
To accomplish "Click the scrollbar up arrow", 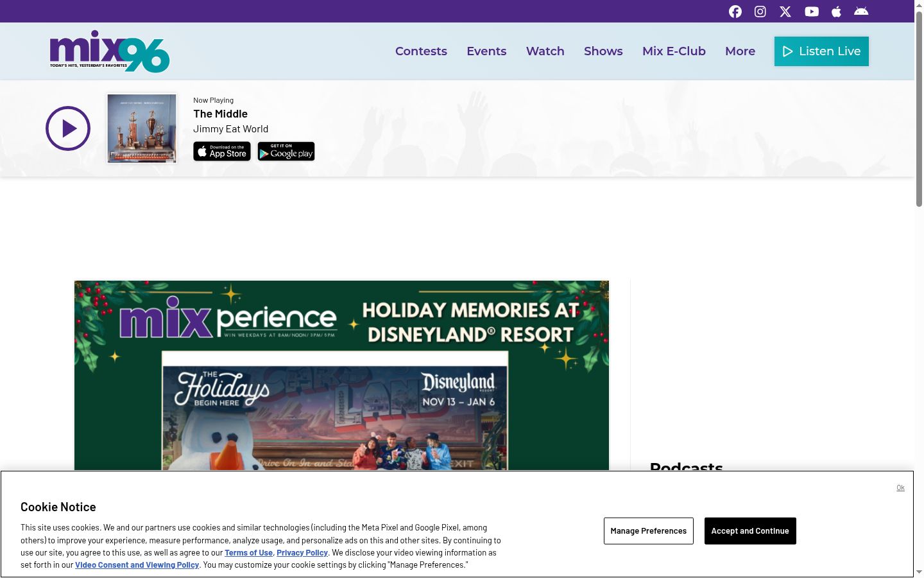I will coord(919,4).
